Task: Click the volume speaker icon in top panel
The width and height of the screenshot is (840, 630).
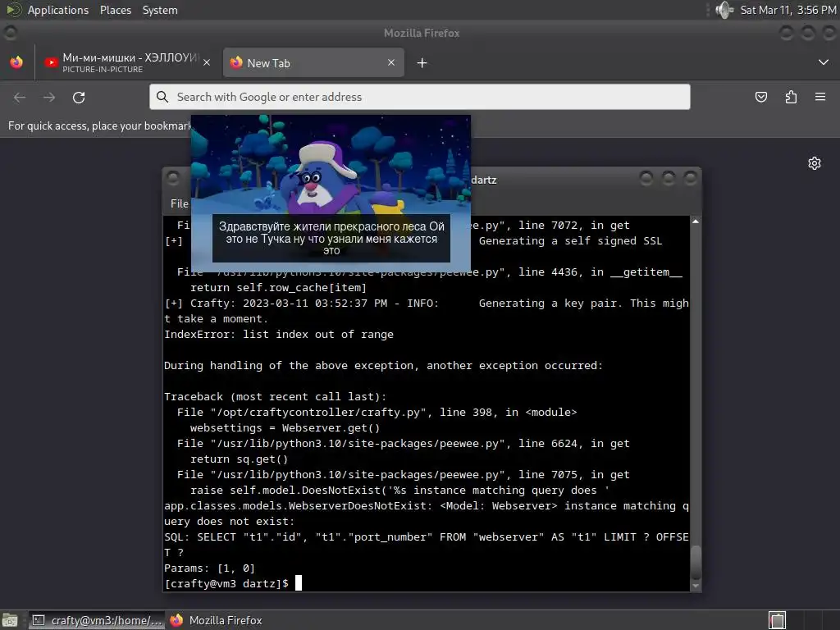Action: [724, 10]
